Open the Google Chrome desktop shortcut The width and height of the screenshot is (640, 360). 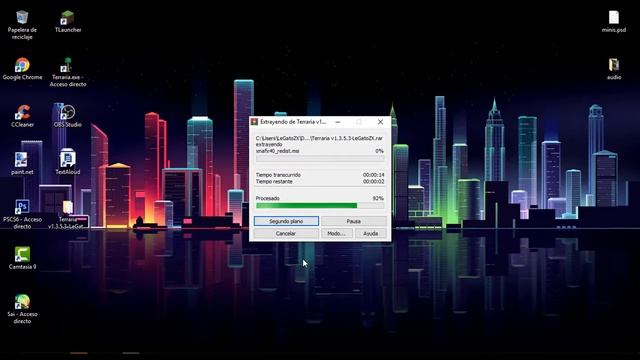tap(22, 69)
